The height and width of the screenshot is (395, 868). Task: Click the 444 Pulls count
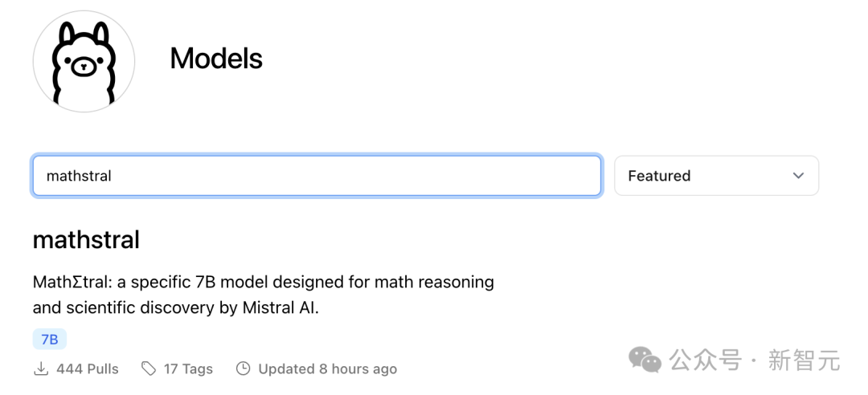88,369
